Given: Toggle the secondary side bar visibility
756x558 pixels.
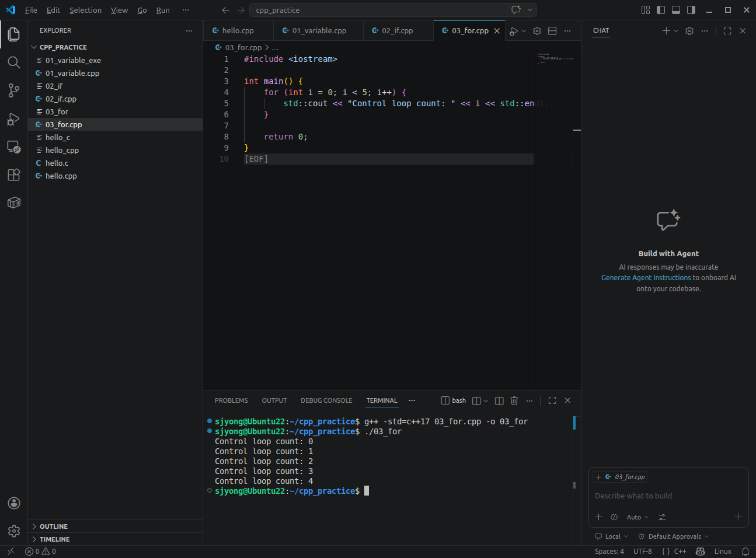Looking at the screenshot, I should pos(691,10).
